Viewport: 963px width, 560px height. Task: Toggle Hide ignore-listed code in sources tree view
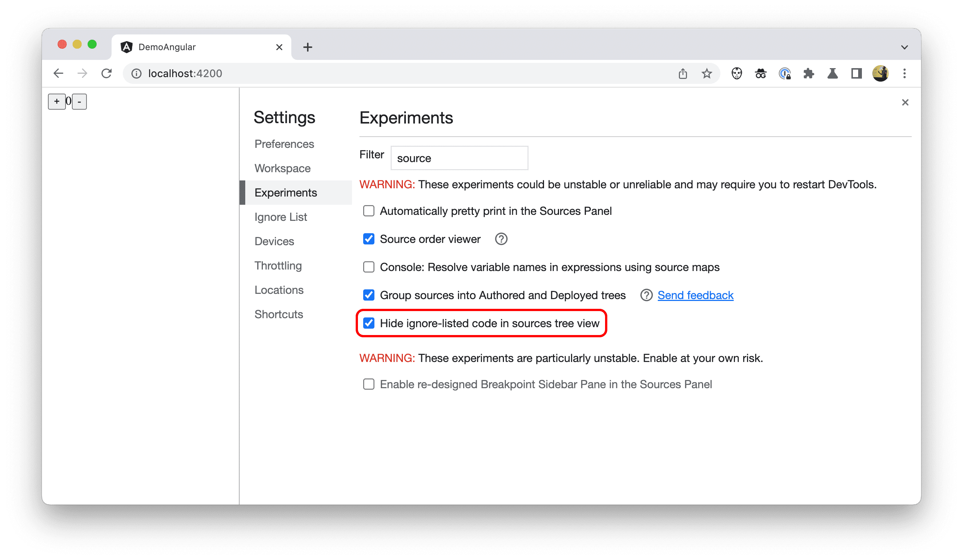(369, 323)
